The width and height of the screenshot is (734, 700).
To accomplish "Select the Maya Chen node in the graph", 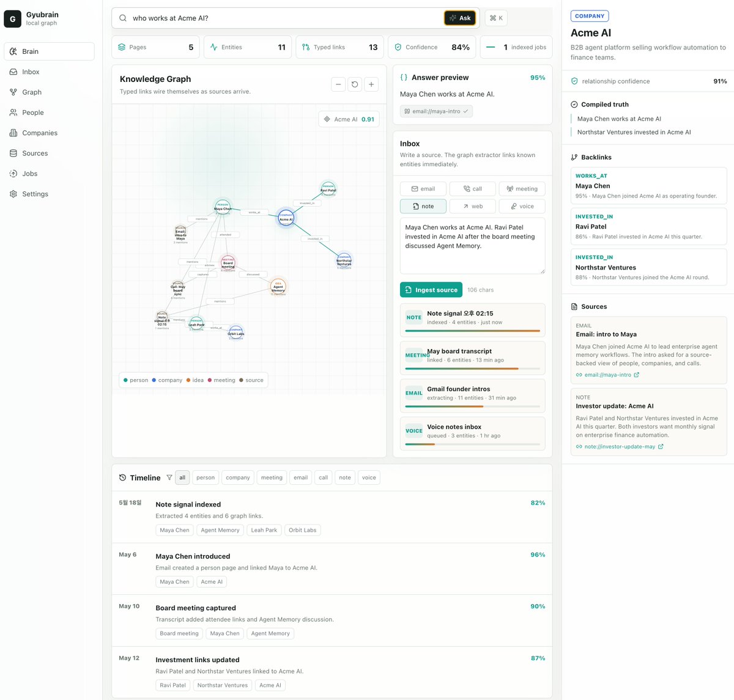I will pyautogui.click(x=223, y=207).
